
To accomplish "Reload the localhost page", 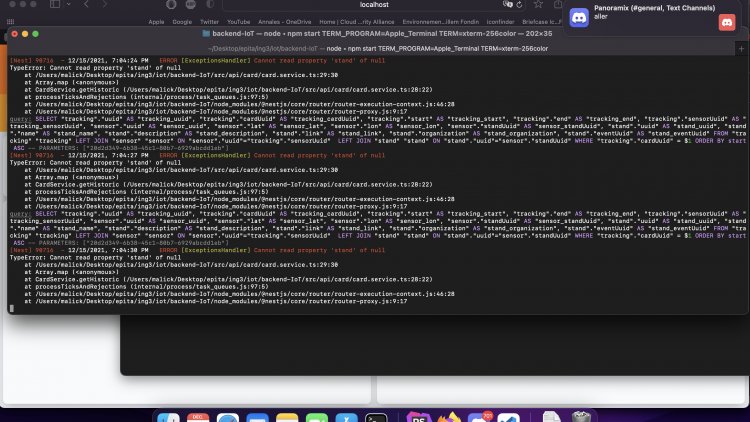I will click(519, 5).
